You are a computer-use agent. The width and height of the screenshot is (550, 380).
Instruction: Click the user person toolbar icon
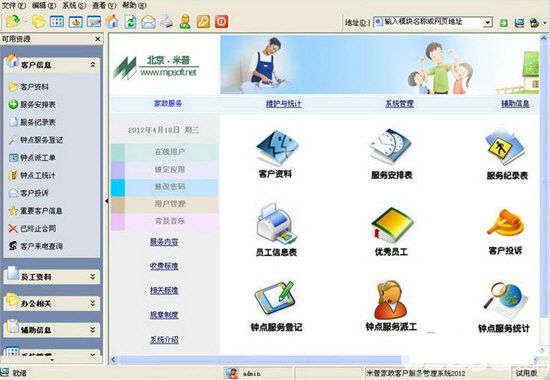185,22
